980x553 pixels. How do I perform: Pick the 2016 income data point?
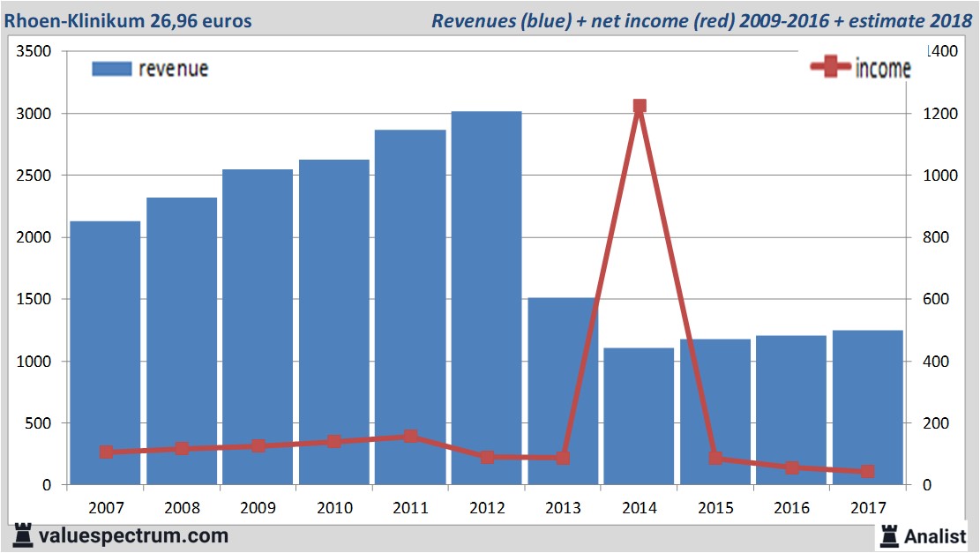point(792,467)
